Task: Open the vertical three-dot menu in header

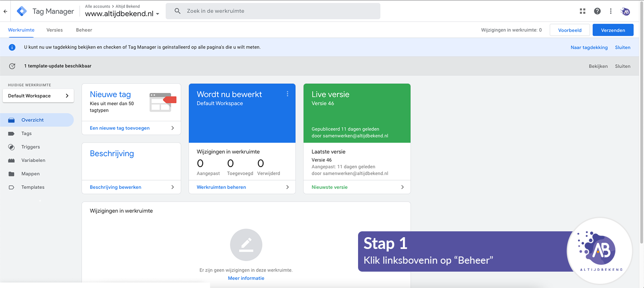Action: [x=611, y=11]
